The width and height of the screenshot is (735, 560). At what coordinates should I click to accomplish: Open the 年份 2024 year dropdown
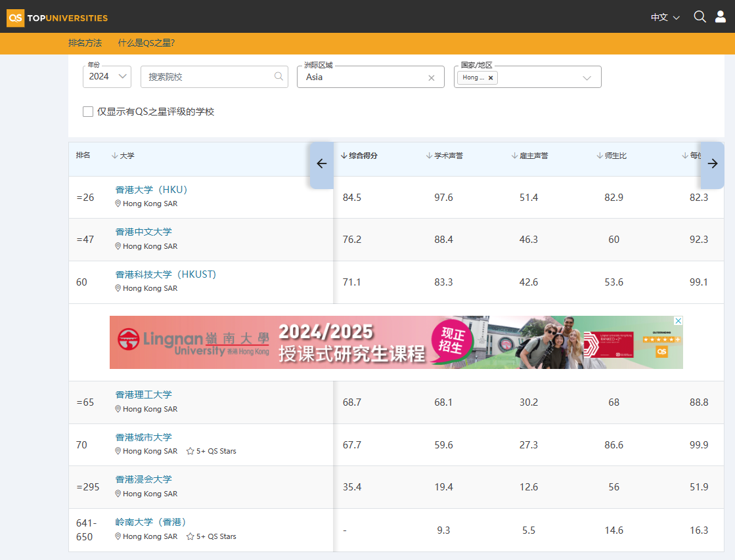(107, 76)
